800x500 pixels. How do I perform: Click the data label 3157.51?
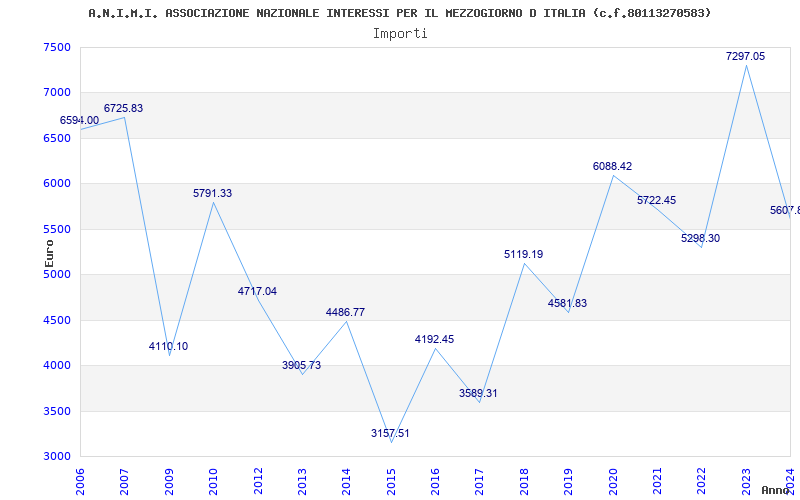click(390, 433)
